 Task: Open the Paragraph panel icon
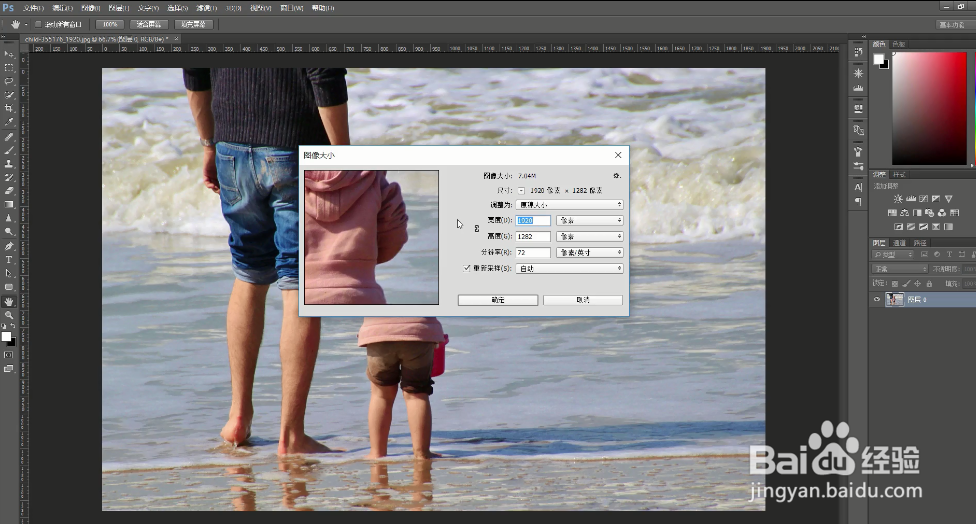(x=858, y=202)
